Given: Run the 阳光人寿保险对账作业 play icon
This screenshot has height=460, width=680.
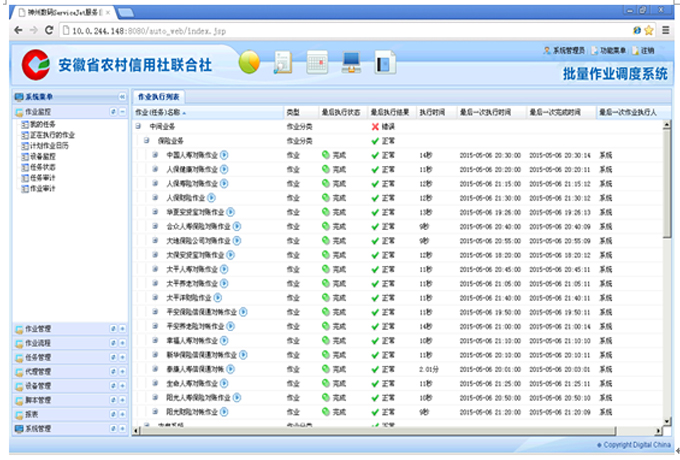Looking at the screenshot, I should tap(237, 398).
